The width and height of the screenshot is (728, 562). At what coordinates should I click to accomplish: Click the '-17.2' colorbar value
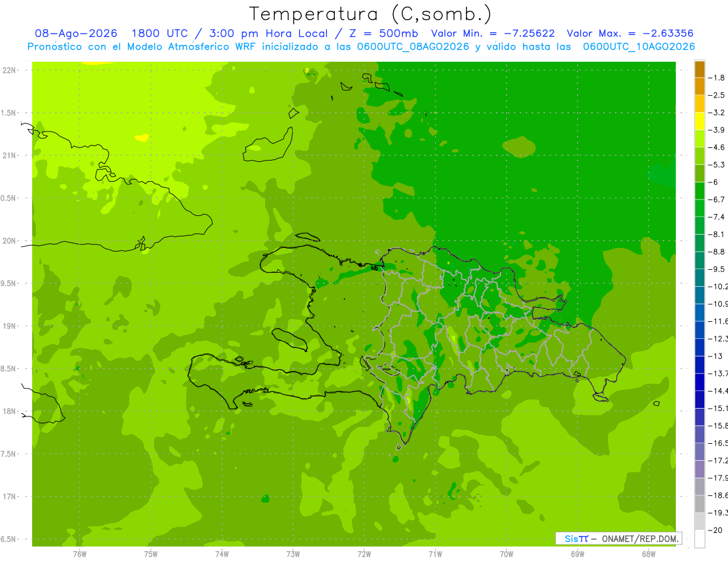point(718,461)
